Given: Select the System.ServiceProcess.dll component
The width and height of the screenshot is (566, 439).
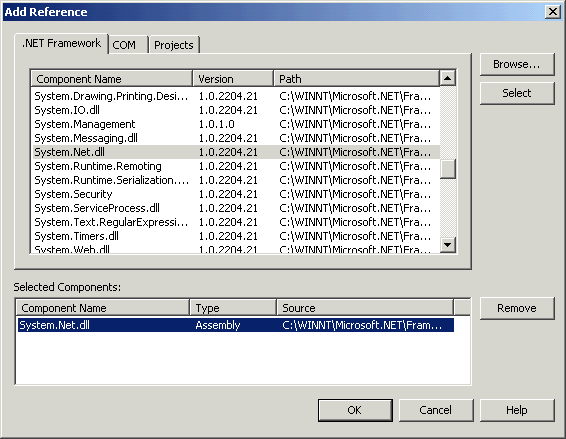Looking at the screenshot, I should coord(236,208).
